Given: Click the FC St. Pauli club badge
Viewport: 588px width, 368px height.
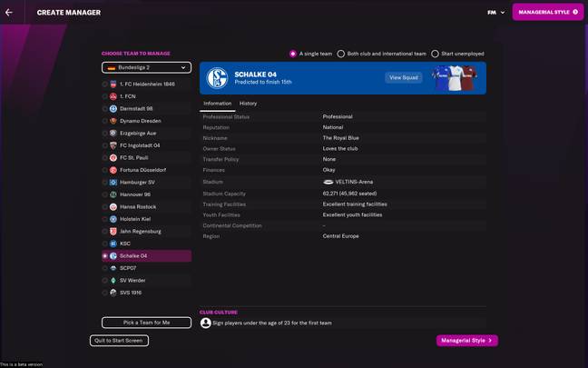Looking at the screenshot, I should [113, 158].
